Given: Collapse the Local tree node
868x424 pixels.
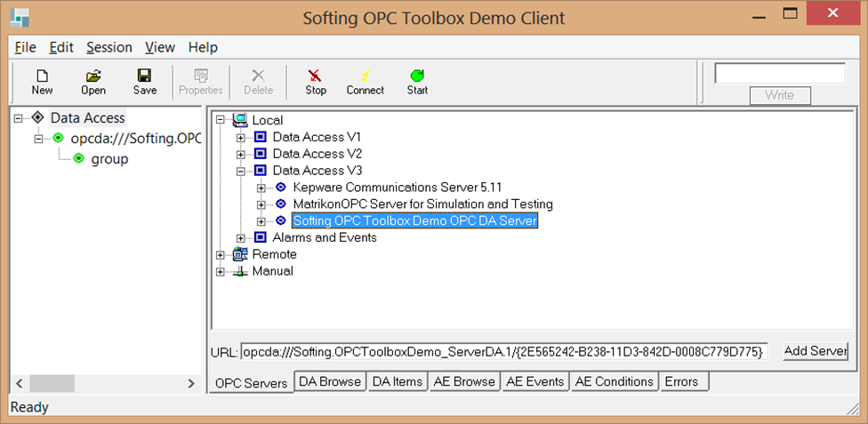Looking at the screenshot, I should 221,120.
